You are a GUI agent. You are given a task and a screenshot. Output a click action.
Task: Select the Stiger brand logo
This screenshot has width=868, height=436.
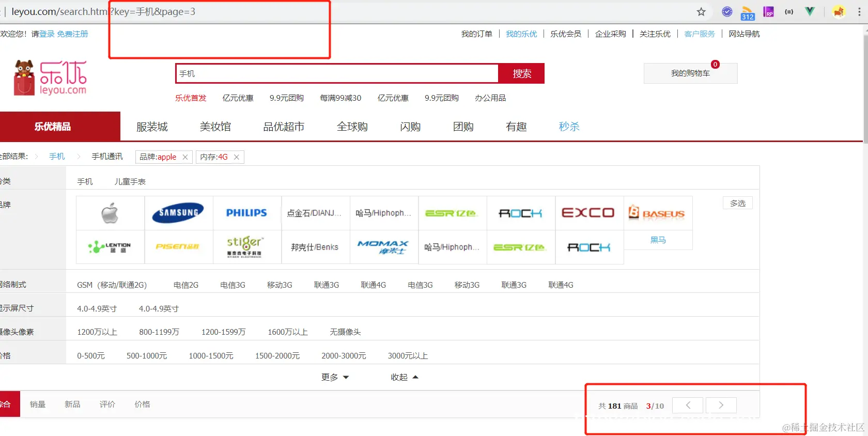(x=246, y=247)
